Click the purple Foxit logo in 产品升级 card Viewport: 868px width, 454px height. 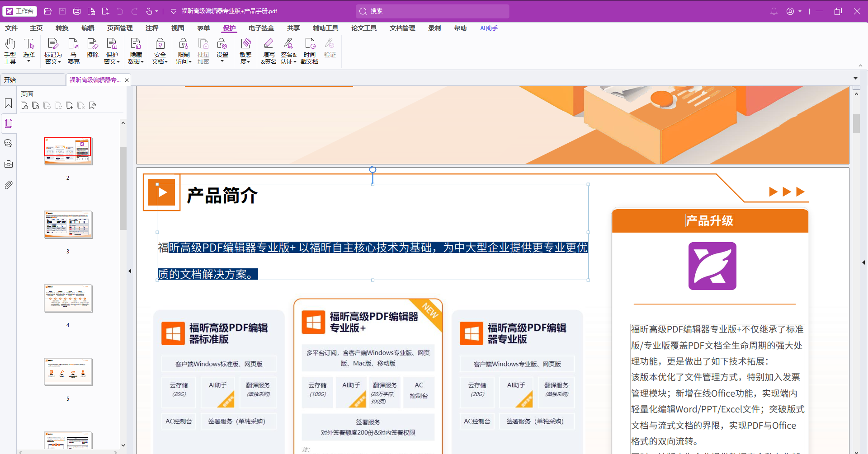712,266
